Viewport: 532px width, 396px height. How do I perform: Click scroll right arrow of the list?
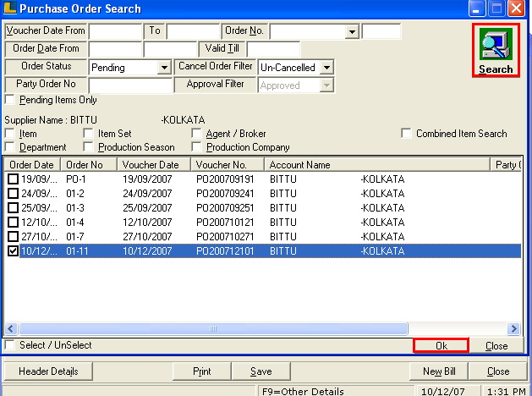click(x=513, y=328)
